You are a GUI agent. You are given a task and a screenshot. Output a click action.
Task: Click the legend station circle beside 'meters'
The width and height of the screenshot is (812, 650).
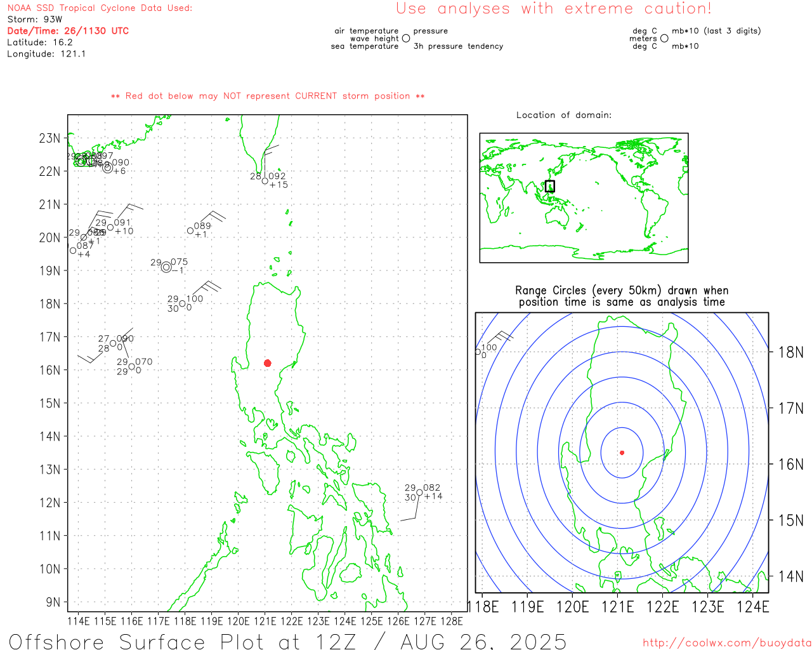(x=664, y=38)
